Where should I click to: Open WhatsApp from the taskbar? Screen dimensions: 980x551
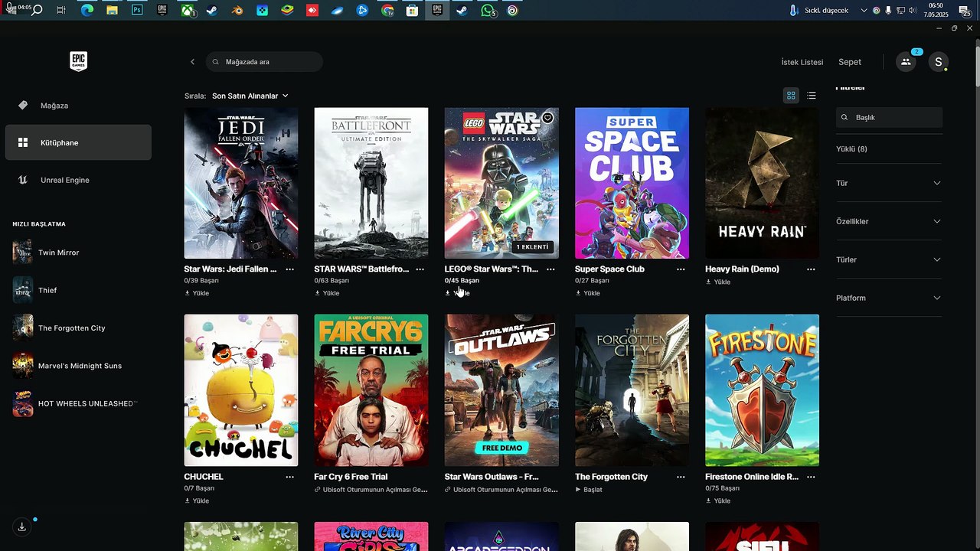point(488,11)
